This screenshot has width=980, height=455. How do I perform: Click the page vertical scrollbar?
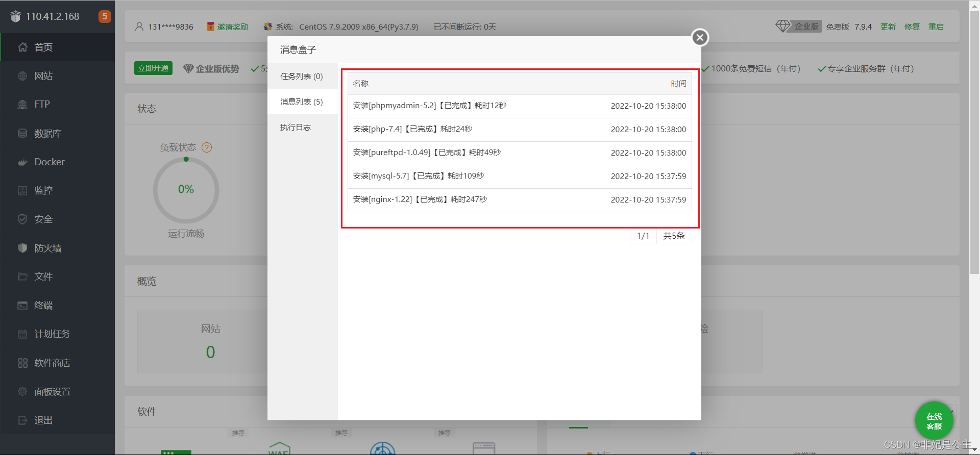(974, 143)
